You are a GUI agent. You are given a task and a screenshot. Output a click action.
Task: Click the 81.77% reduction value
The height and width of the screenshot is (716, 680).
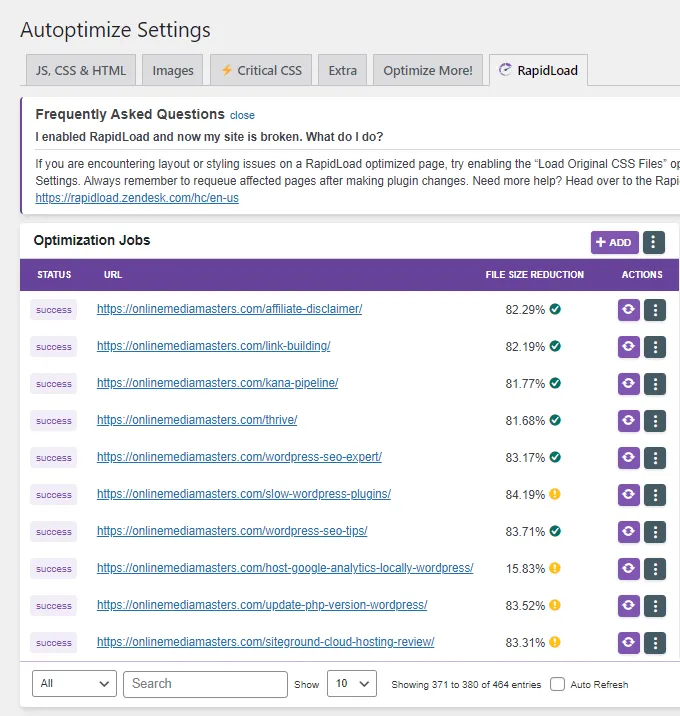click(525, 384)
